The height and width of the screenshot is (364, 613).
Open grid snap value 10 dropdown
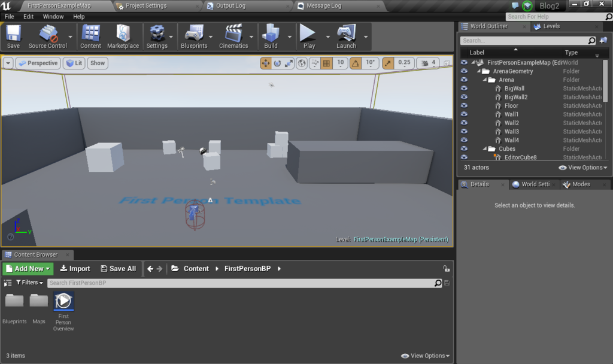pyautogui.click(x=341, y=63)
